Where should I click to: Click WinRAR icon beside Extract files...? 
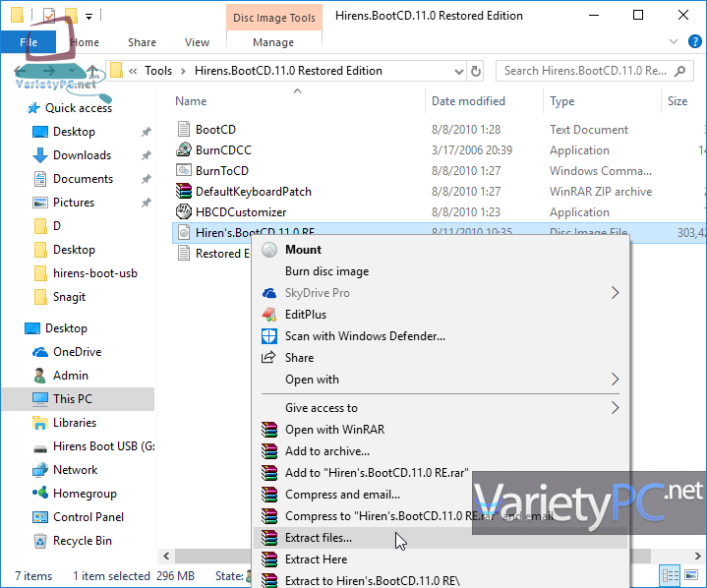point(269,538)
